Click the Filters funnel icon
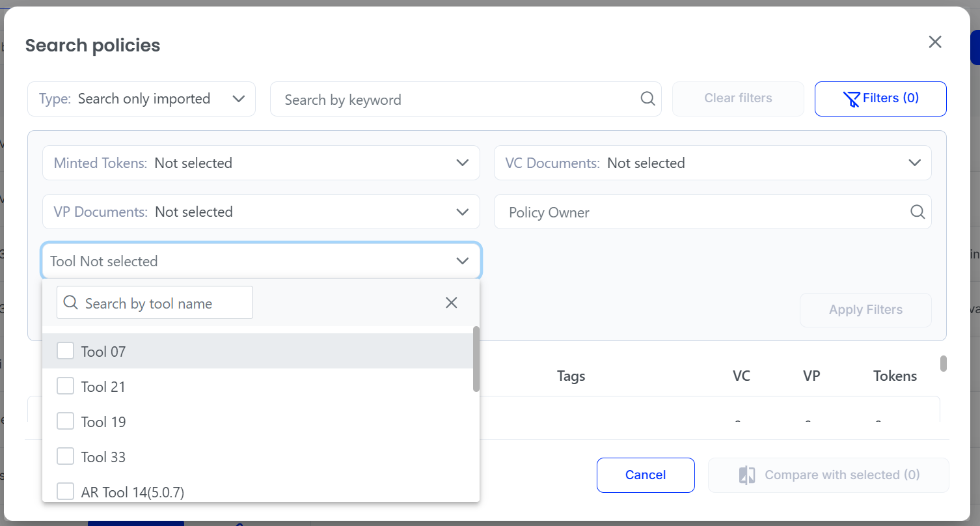 click(x=851, y=99)
